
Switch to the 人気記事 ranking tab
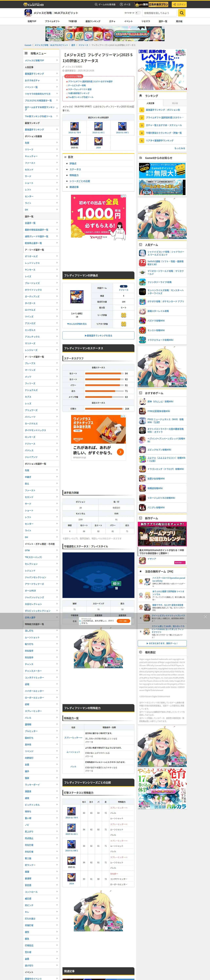[x=150, y=103]
